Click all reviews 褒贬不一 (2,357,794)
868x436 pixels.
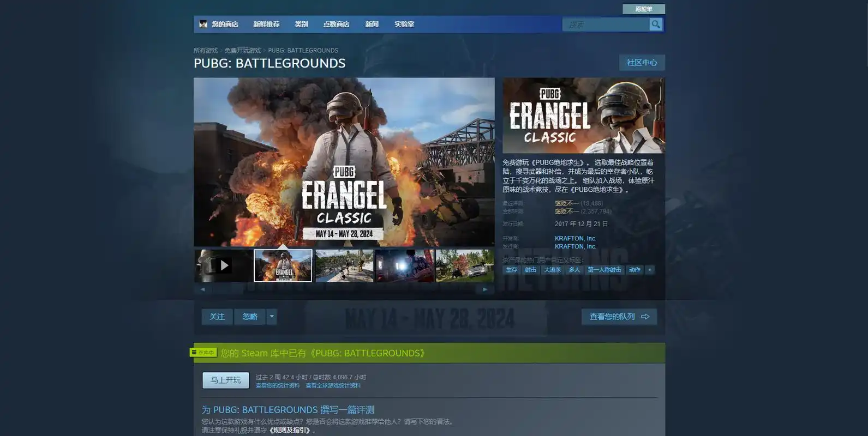point(583,211)
